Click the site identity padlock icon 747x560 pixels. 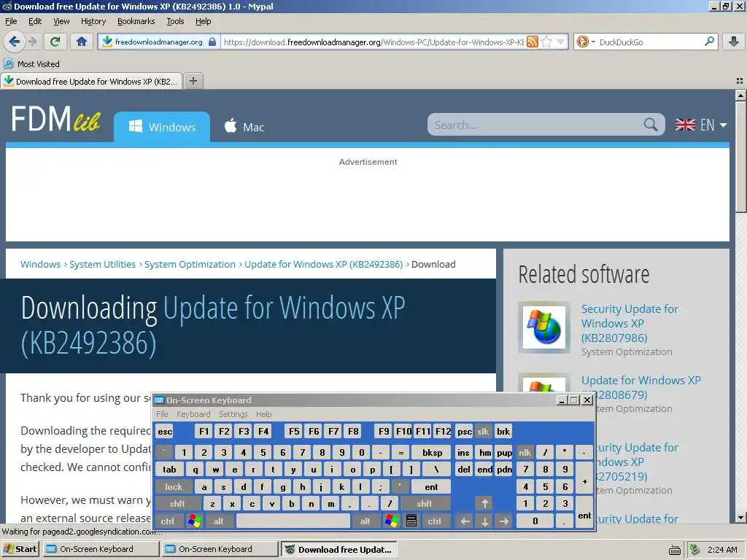pos(212,42)
